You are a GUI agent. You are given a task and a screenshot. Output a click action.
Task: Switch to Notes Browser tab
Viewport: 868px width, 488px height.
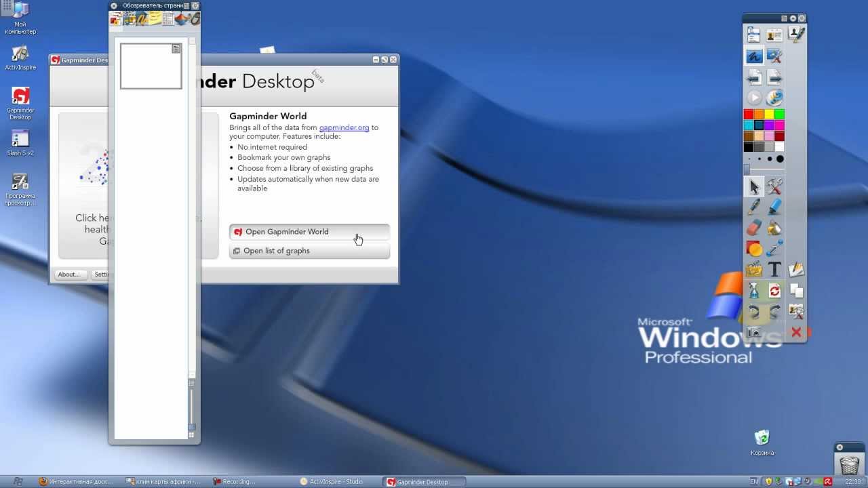[x=155, y=20]
